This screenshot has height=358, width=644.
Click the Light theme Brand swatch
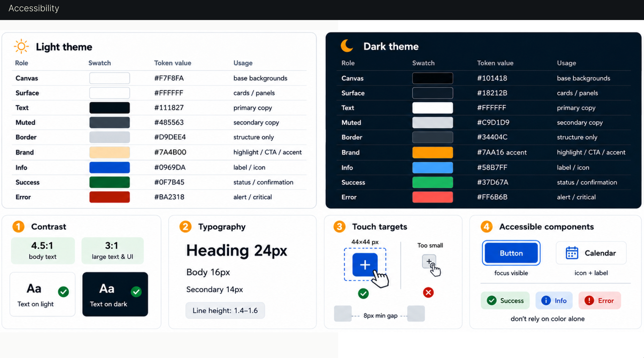coord(110,152)
